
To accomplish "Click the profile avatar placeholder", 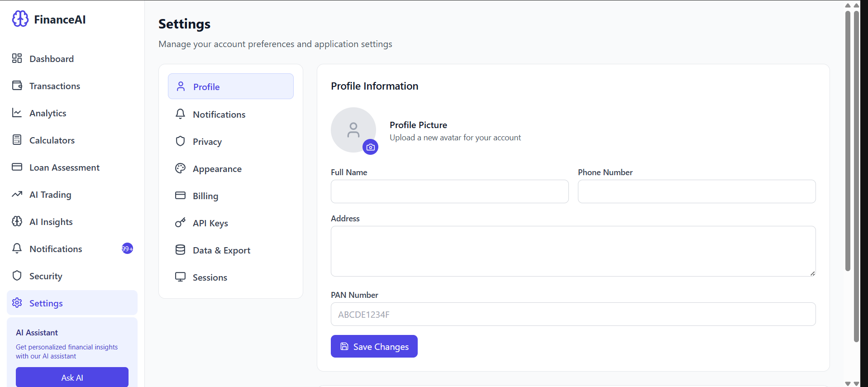I will click(353, 130).
